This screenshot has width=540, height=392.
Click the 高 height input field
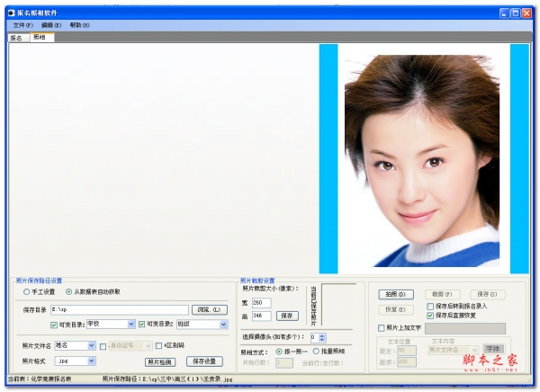(261, 316)
